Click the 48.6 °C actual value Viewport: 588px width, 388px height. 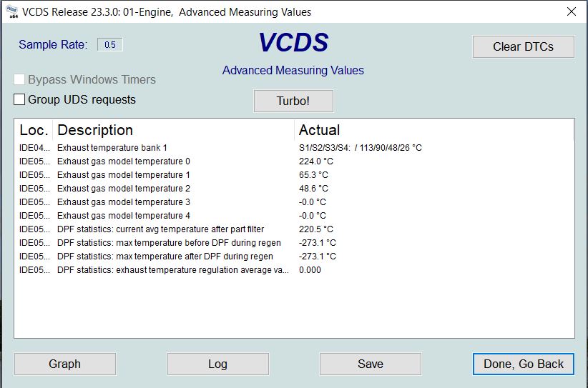coord(313,189)
